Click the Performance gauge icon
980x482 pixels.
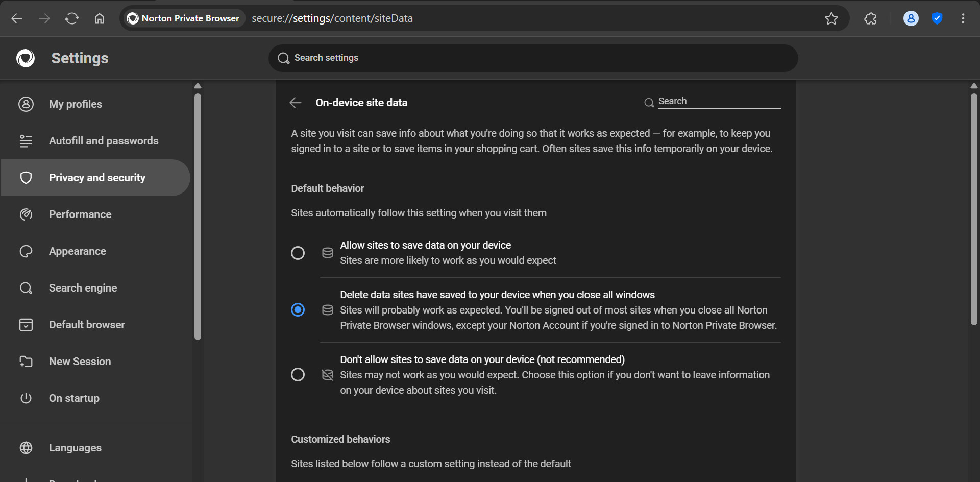[26, 214]
